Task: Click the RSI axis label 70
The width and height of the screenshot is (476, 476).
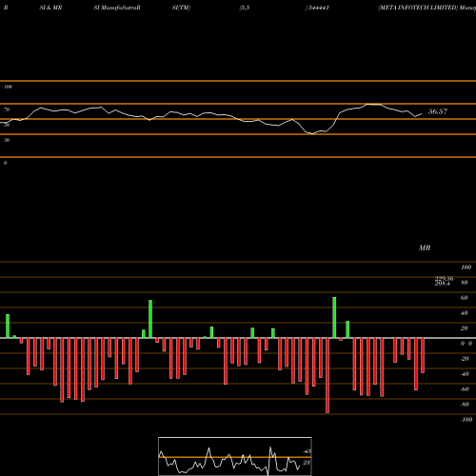Action: (x=7, y=109)
